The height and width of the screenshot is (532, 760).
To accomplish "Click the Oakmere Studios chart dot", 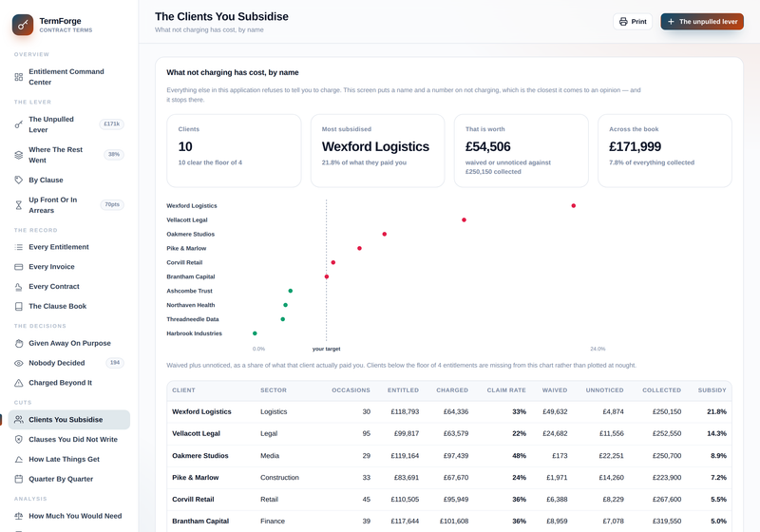I will click(385, 234).
